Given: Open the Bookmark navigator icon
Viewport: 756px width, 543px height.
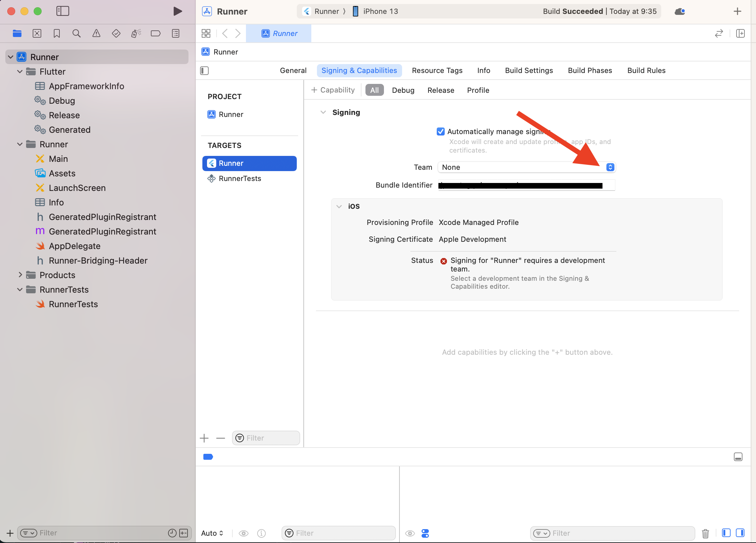Looking at the screenshot, I should pos(57,33).
